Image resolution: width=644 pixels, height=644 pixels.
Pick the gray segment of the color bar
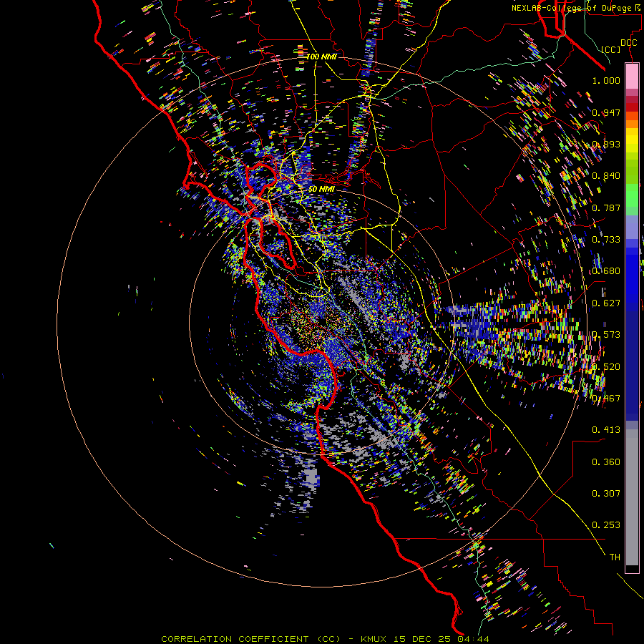pyautogui.click(x=632, y=497)
